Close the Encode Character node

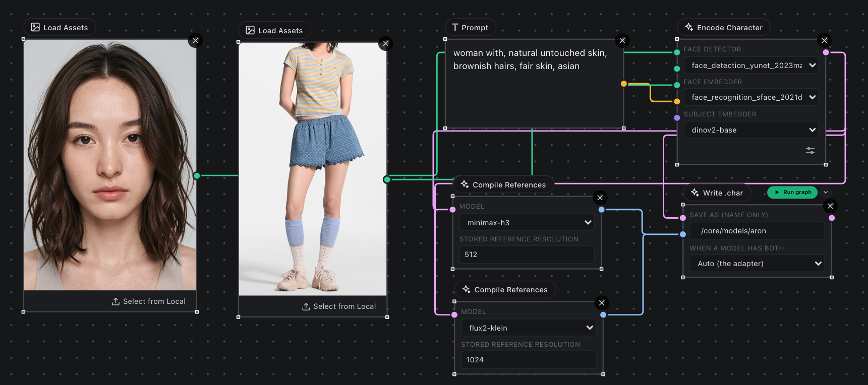(825, 40)
